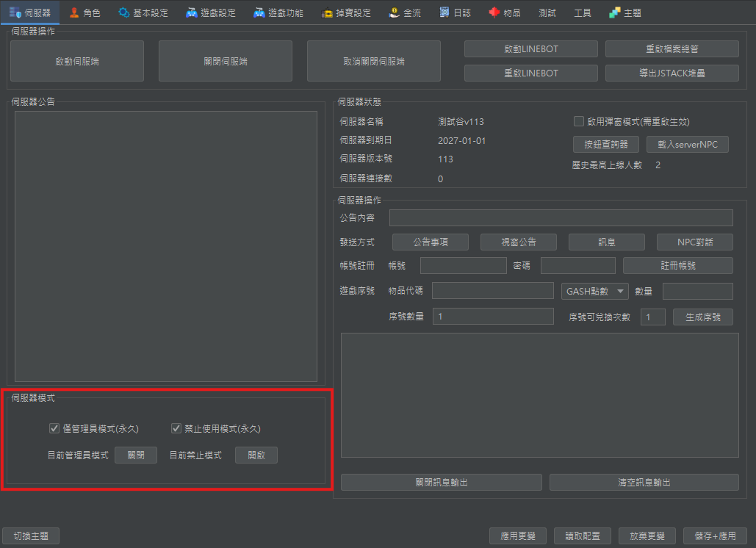Viewport: 756px width, 548px height.
Task: Click the server name 測試谷v113
Action: point(461,122)
